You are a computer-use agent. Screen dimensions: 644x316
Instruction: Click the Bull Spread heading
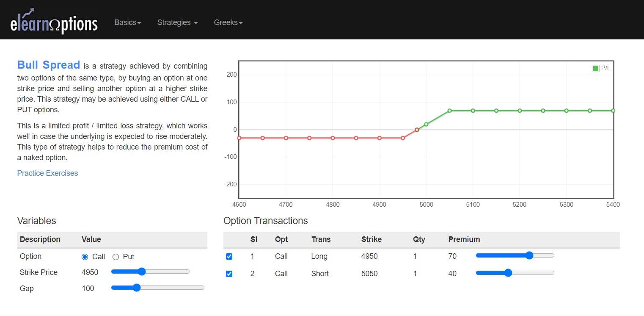tap(48, 65)
